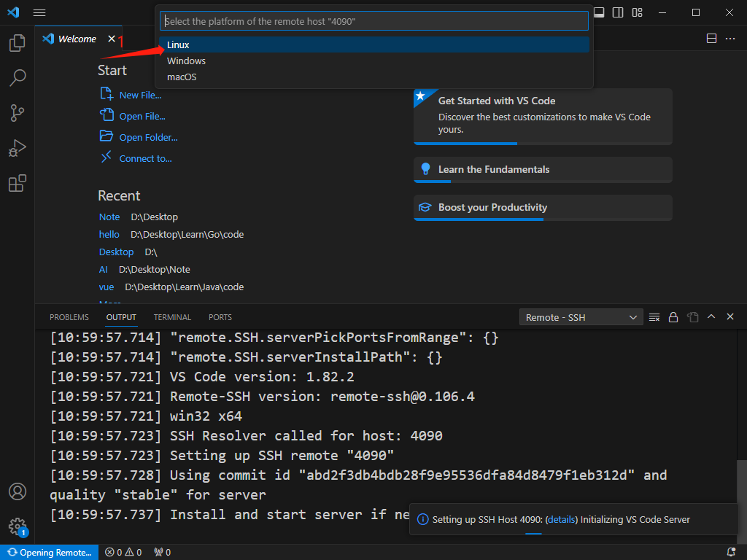This screenshot has height=560, width=747.
Task: Click the lightbulb icon on Learn the Fundamentals
Action: click(425, 169)
